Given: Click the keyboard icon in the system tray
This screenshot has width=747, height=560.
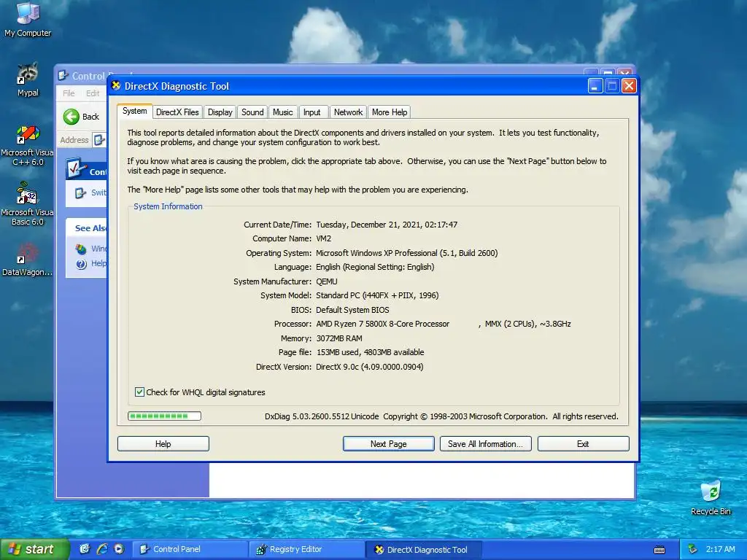Looking at the screenshot, I should 659,550.
